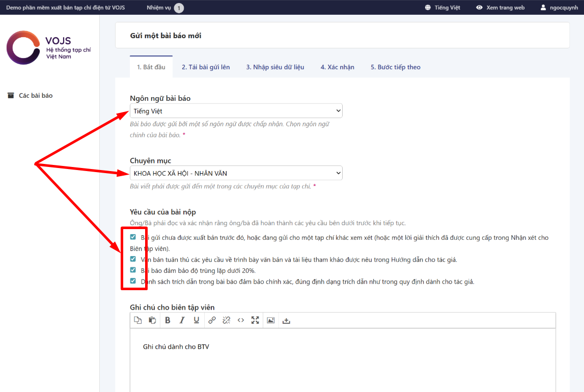Uncheck the duplication under 20% checkbox

pyautogui.click(x=133, y=270)
